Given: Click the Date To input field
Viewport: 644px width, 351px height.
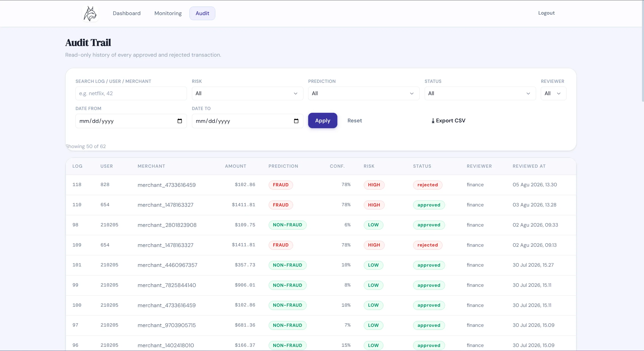Looking at the screenshot, I should [x=247, y=121].
